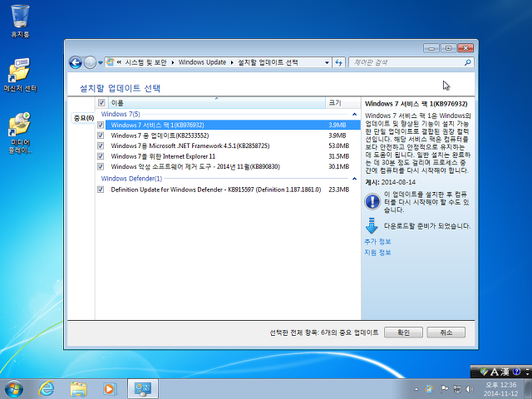Viewport: 532px width, 399px height.
Task: Uncheck .NET Framework 4.5.1 KB2858725
Action: pyautogui.click(x=101, y=146)
